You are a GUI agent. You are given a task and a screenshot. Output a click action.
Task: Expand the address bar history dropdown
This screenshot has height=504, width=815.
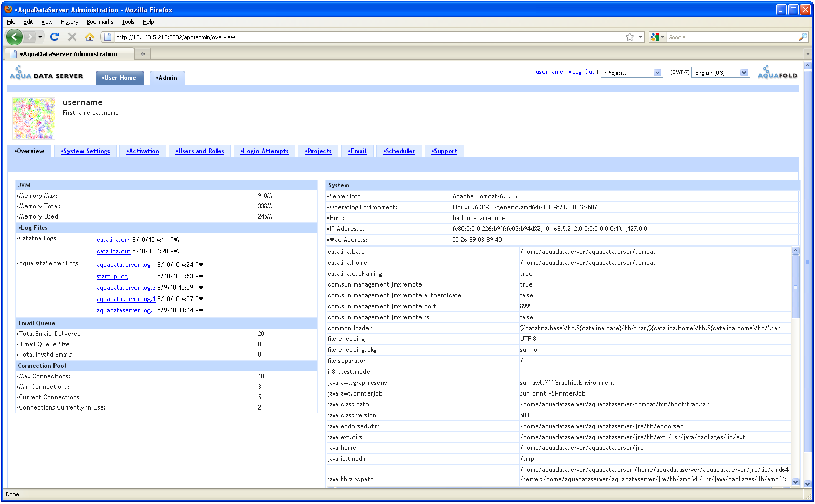pyautogui.click(x=641, y=37)
